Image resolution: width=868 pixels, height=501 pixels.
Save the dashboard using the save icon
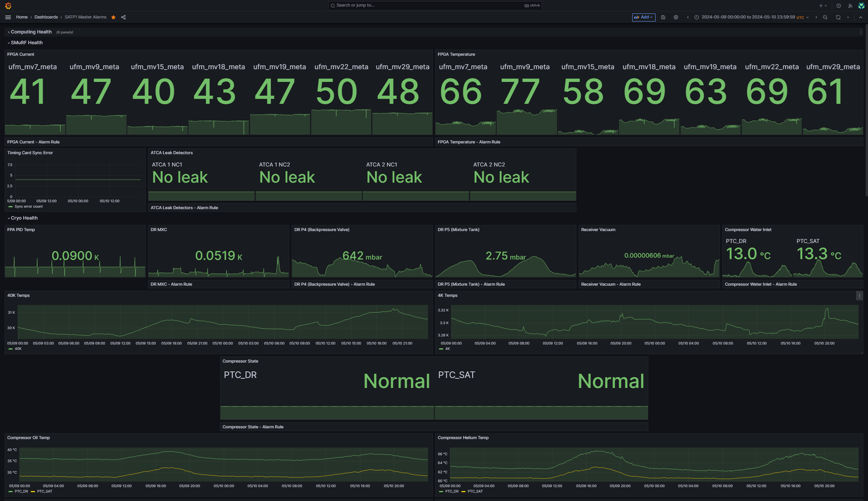point(663,17)
